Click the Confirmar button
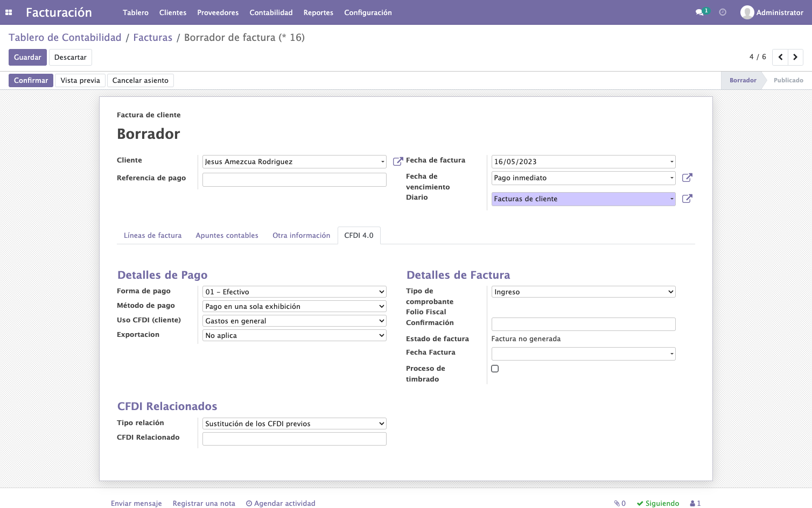Image resolution: width=812 pixels, height=508 pixels. coord(31,80)
